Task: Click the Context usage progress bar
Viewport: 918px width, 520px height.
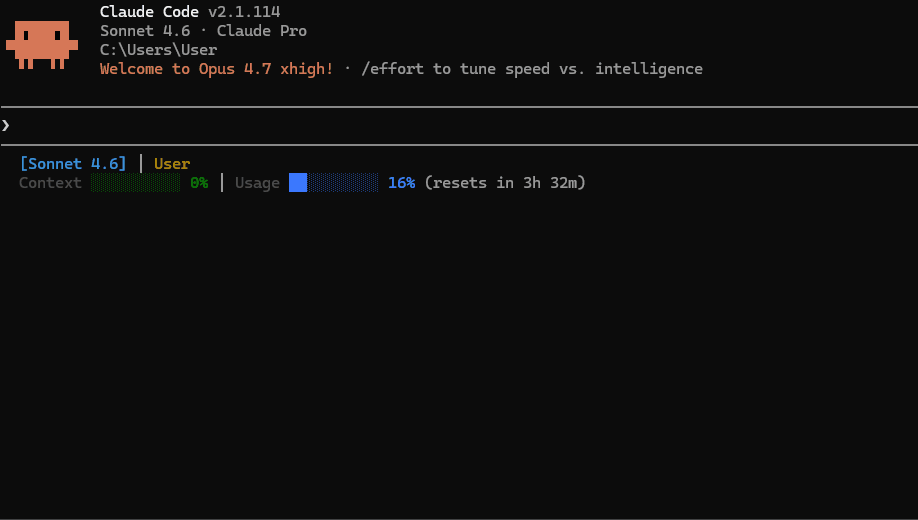Action: click(136, 183)
